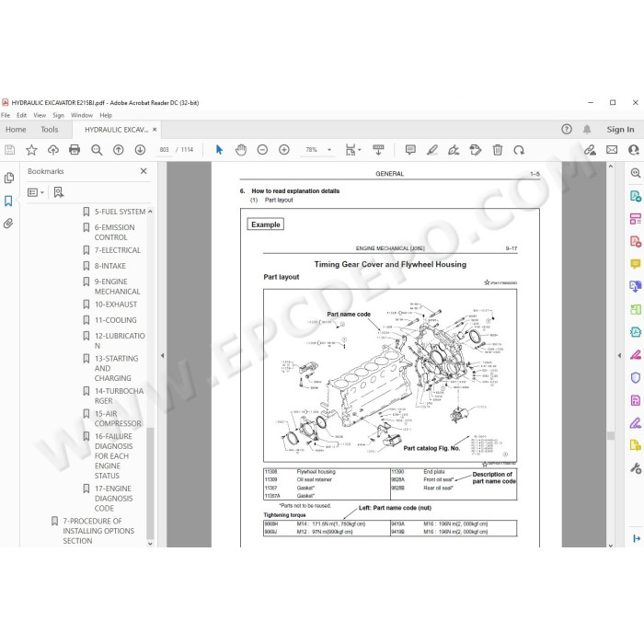
Task: Print the document with printer icon
Action: (75, 150)
